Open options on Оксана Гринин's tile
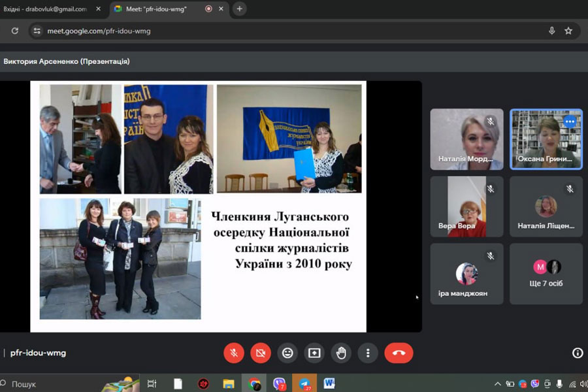 [x=570, y=122]
